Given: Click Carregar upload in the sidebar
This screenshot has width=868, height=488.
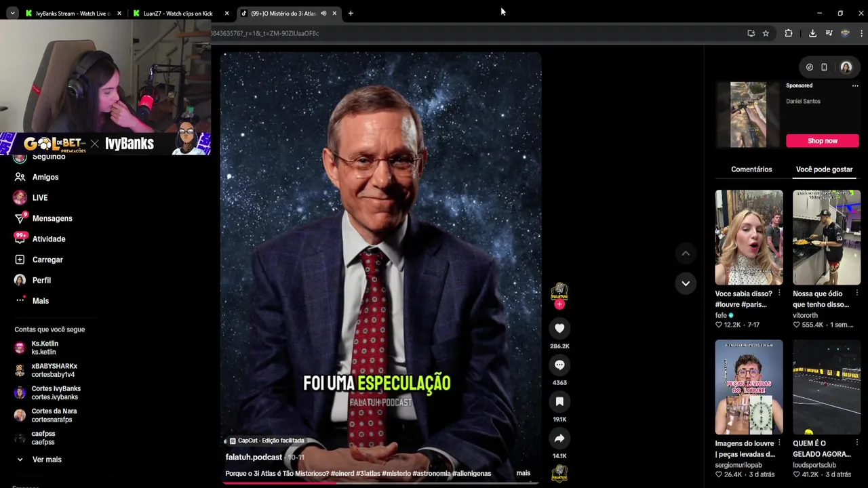Looking at the screenshot, I should coord(47,260).
